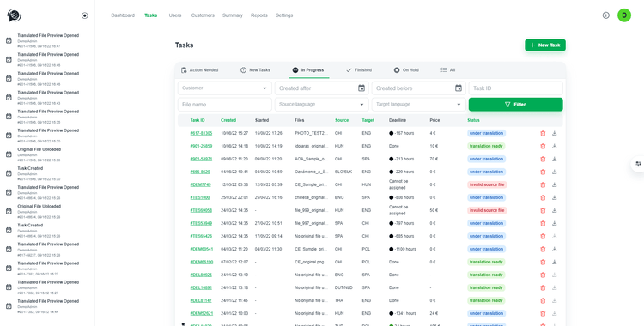Image resolution: width=644 pixels, height=326 pixels.
Task: Sort table by Created column
Action: (x=228, y=120)
